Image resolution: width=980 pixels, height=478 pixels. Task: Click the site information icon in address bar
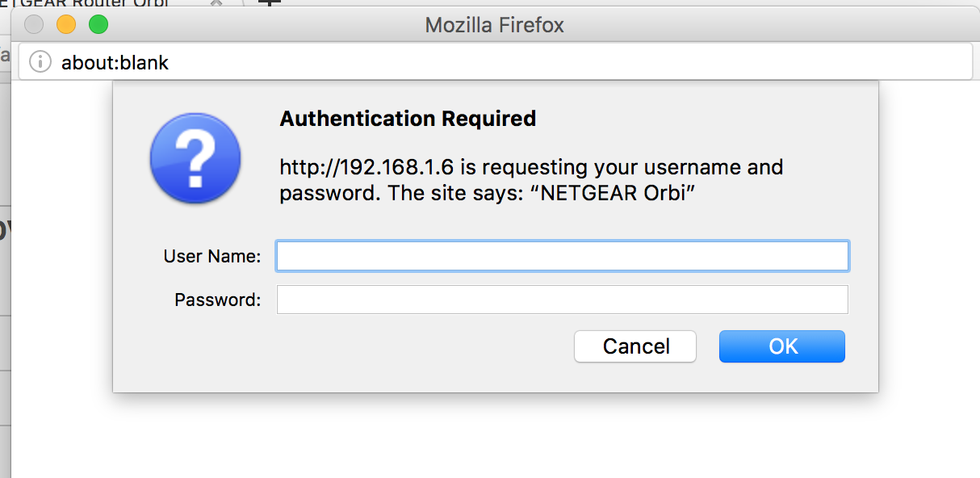40,62
